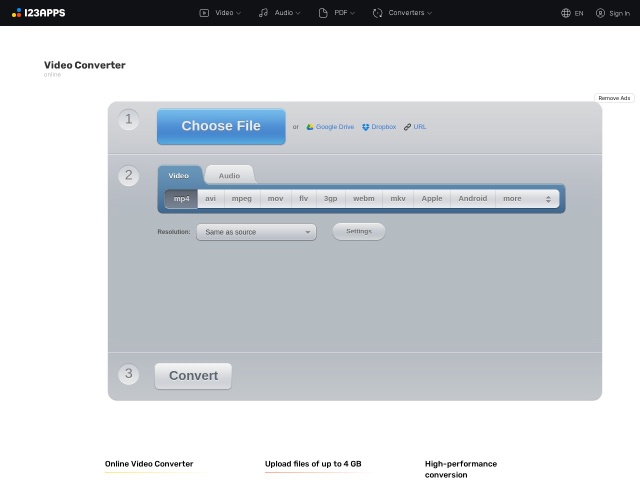Switch to the Audio format tab

click(x=229, y=176)
